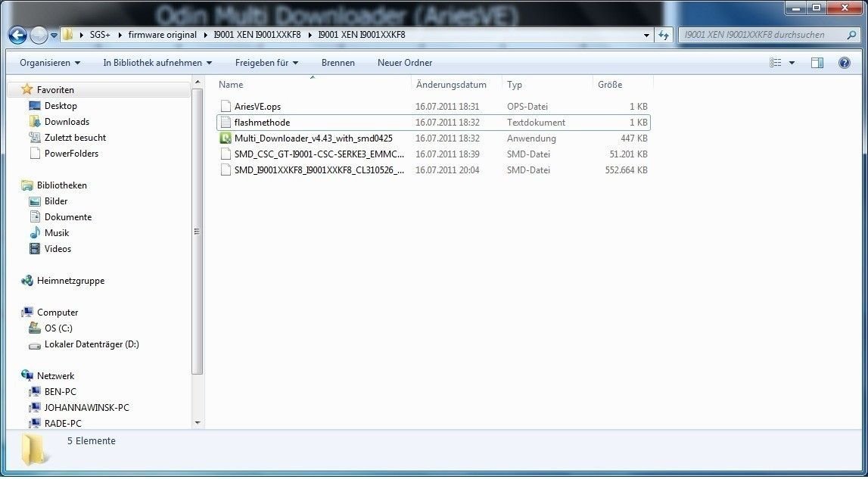Select 'firmware original' in the address path
The height and width of the screenshot is (479, 868).
[x=162, y=35]
